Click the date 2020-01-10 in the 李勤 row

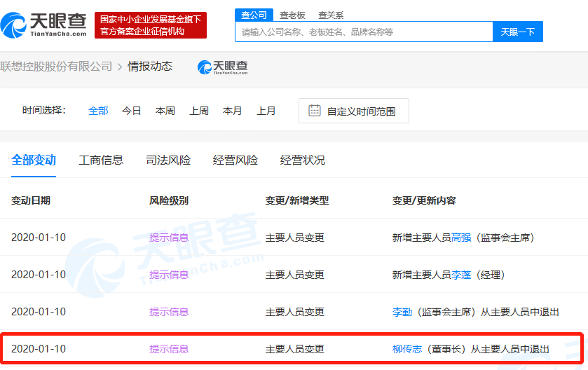coord(39,312)
